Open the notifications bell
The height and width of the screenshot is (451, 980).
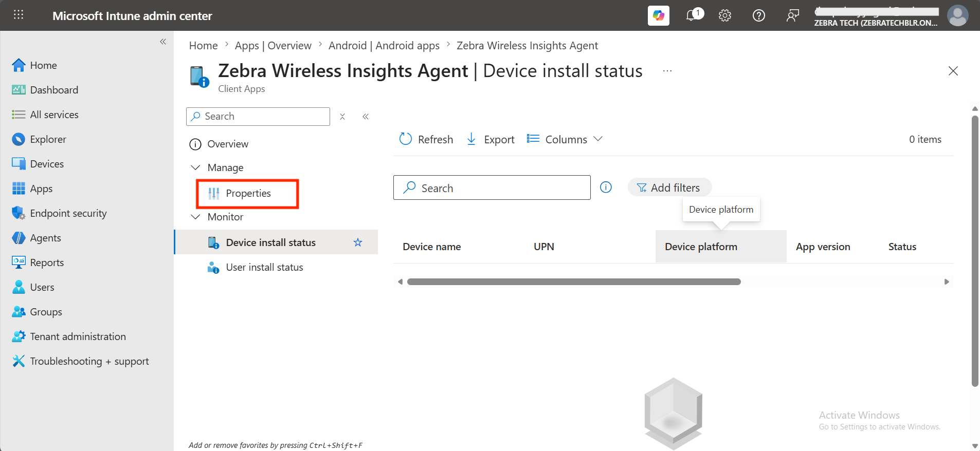[x=692, y=15]
